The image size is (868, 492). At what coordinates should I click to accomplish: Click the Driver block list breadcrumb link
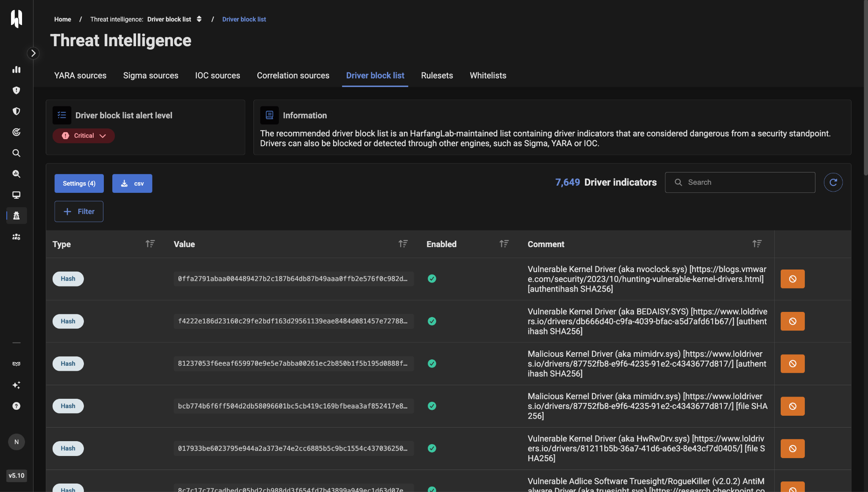pos(244,19)
